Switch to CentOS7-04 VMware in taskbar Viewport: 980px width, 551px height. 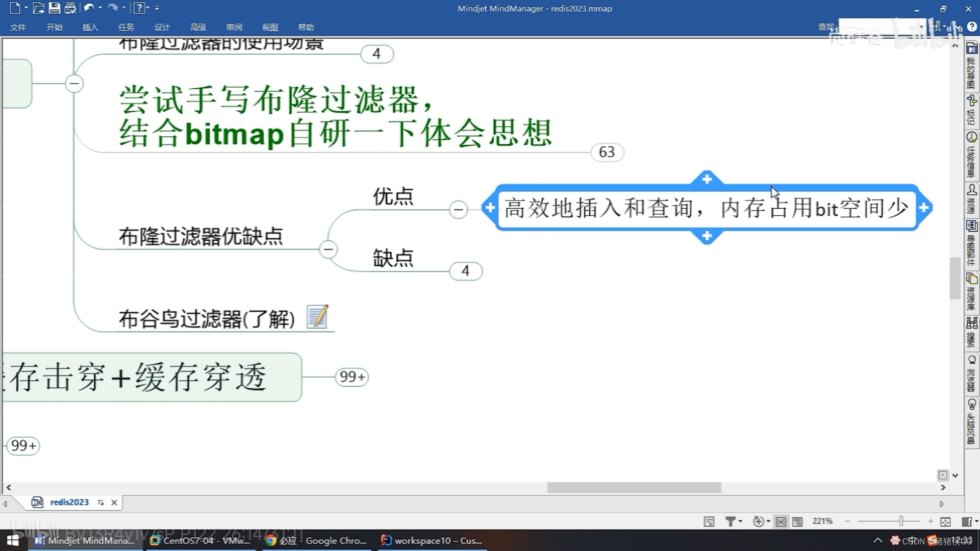coord(200,540)
